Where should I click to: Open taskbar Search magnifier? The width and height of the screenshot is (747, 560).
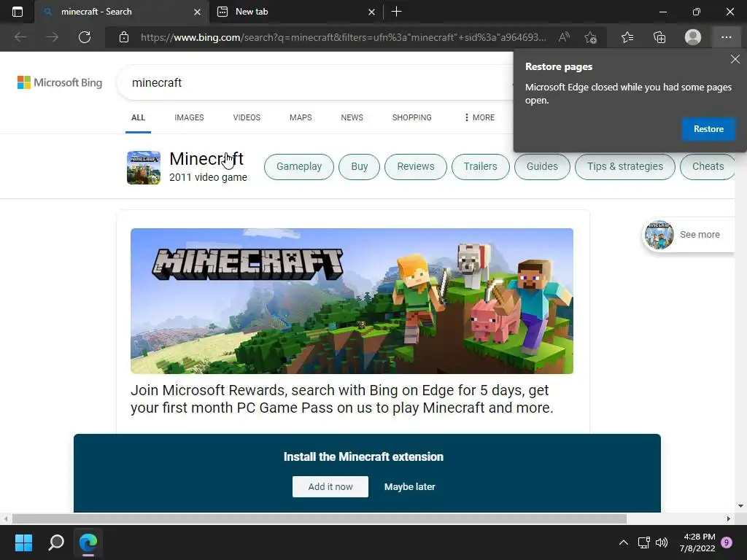pos(56,542)
